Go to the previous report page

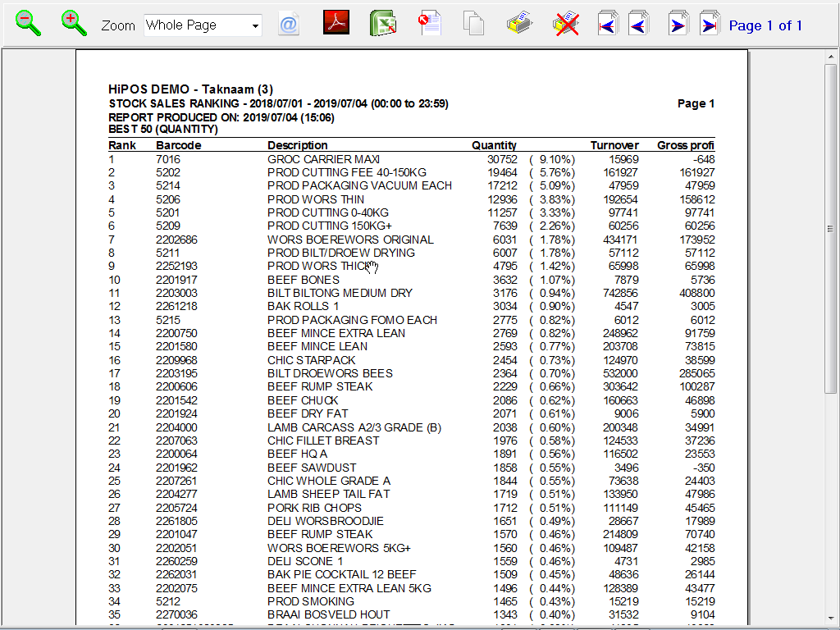pyautogui.click(x=638, y=24)
